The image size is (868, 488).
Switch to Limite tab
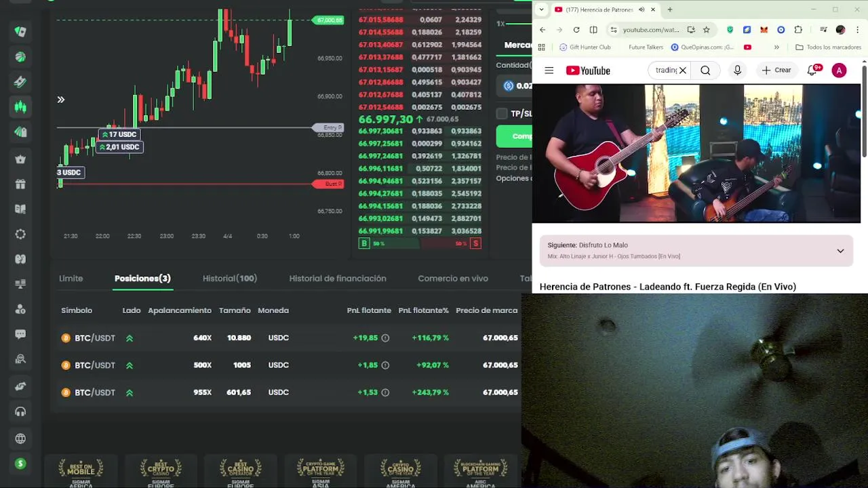(71, 279)
